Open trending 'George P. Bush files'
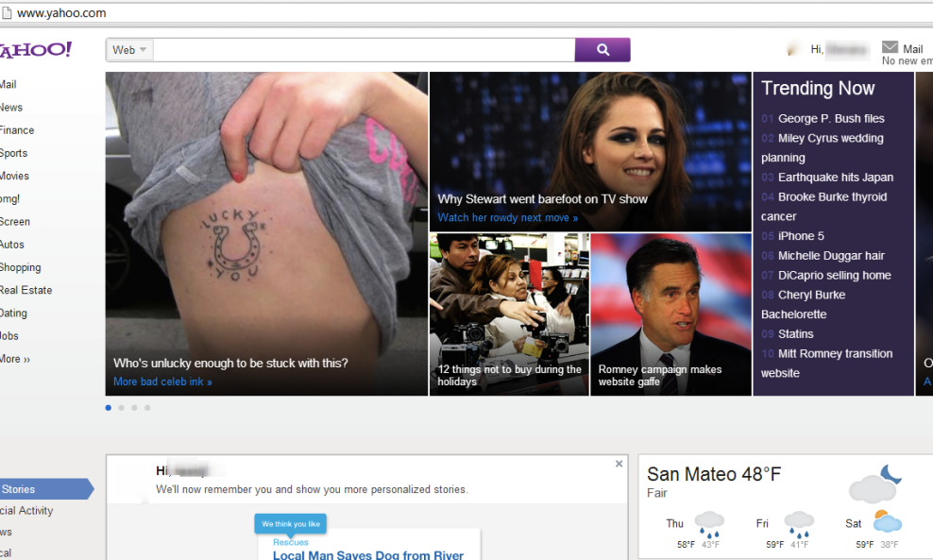The height and width of the screenshot is (560, 933). pyautogui.click(x=831, y=118)
